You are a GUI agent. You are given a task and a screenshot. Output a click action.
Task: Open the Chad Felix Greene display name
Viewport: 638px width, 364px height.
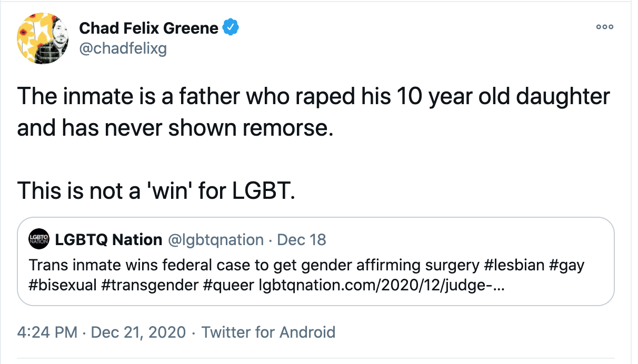coord(148,28)
